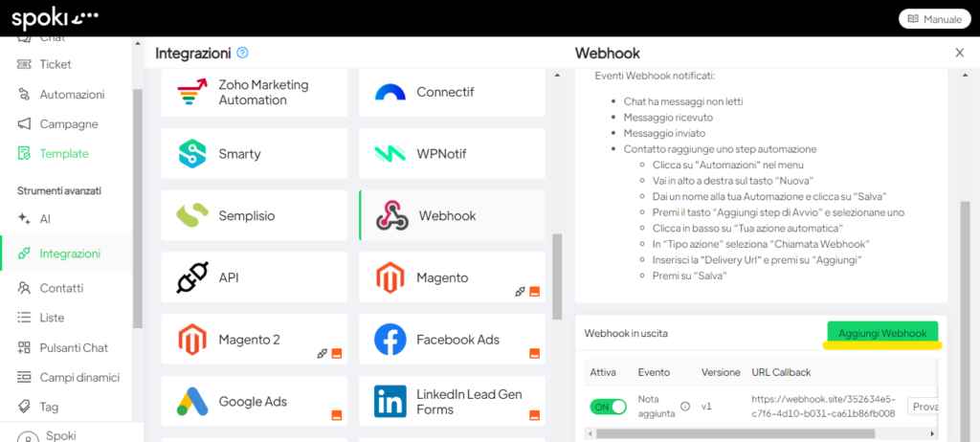This screenshot has height=442, width=980.
Task: Click the info icon beside Nota aggiunta
Action: 685,407
